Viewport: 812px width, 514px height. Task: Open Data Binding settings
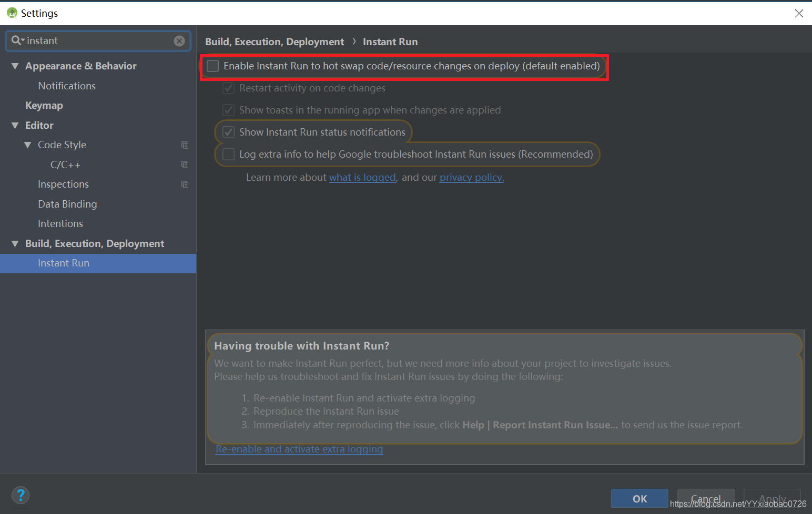point(67,204)
